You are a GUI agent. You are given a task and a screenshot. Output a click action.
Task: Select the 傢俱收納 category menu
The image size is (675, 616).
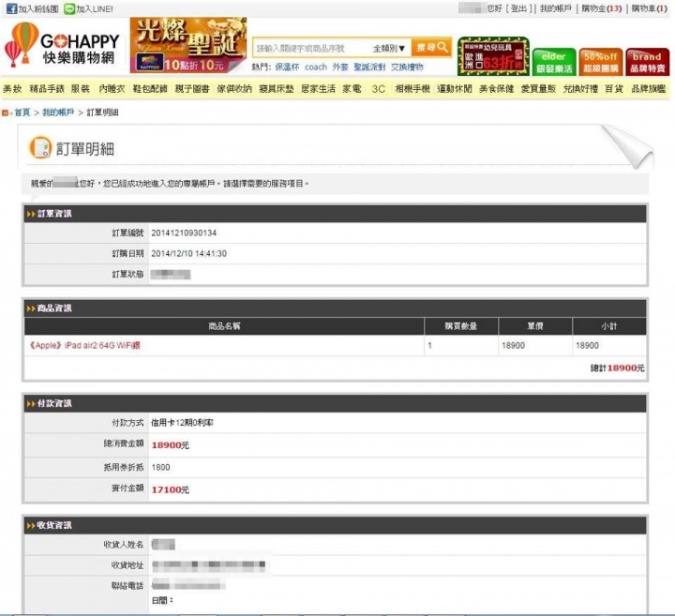pyautogui.click(x=234, y=89)
